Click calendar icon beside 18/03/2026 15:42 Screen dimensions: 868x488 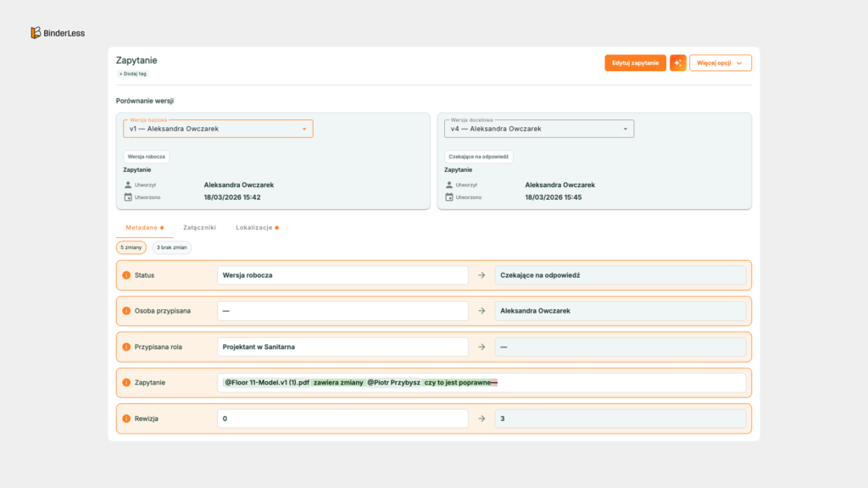tap(128, 197)
